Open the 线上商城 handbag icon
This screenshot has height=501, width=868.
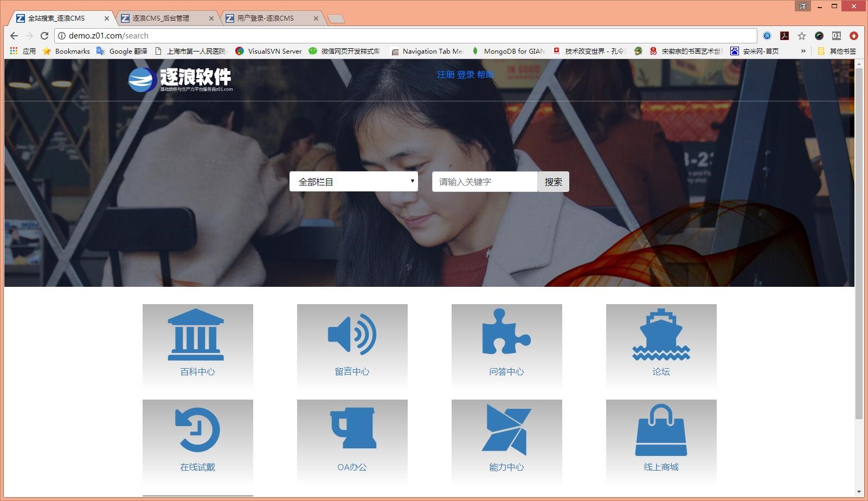click(660, 431)
